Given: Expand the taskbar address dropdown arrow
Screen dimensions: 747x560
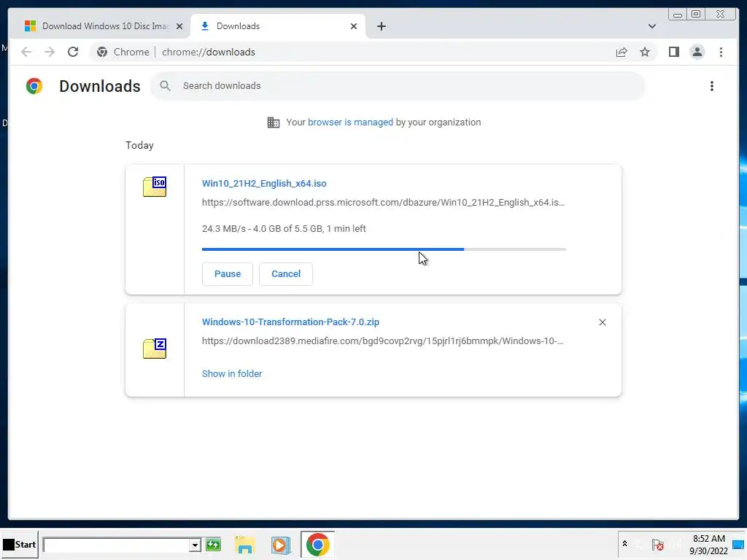Looking at the screenshot, I should pyautogui.click(x=194, y=545).
